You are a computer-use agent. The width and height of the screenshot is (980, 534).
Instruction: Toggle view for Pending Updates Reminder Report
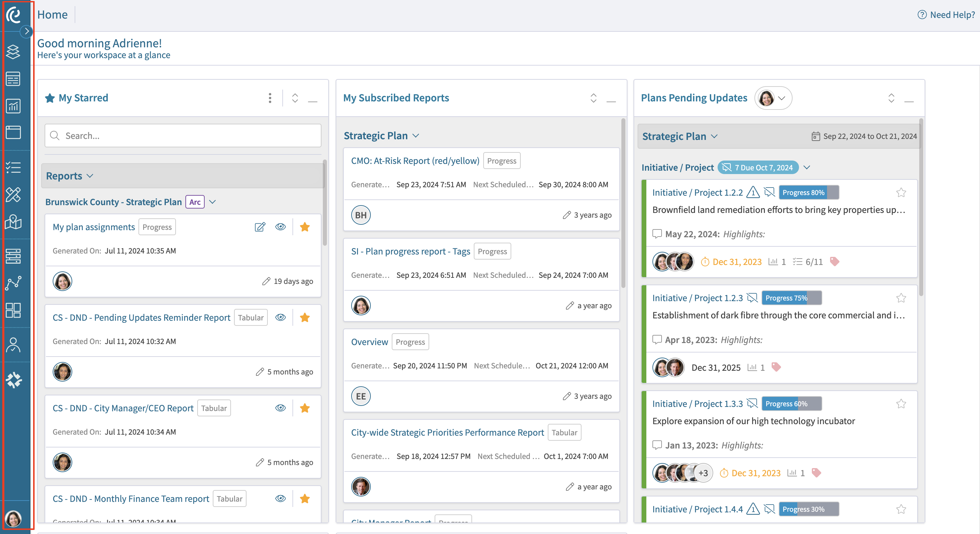click(280, 317)
